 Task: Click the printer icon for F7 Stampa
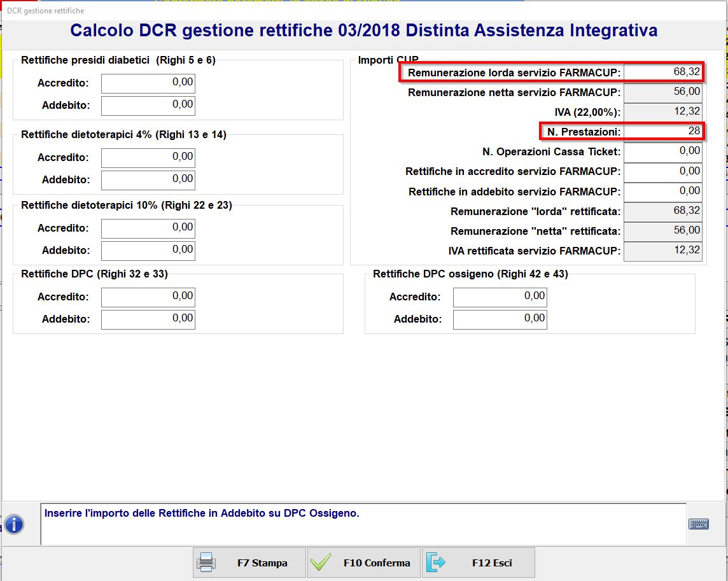(206, 563)
